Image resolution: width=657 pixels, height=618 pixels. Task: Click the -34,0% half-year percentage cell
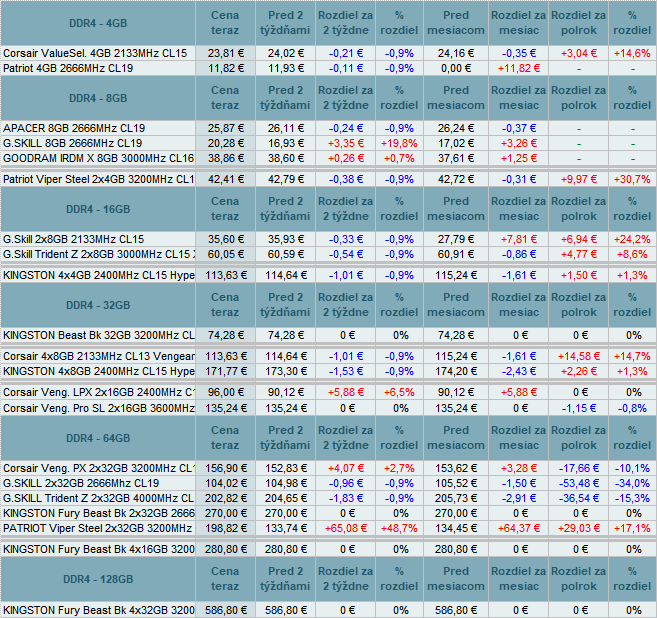[632, 483]
